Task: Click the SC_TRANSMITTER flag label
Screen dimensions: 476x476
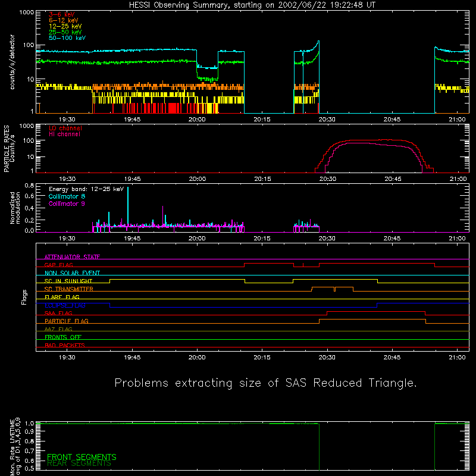Action: pyautogui.click(x=68, y=289)
